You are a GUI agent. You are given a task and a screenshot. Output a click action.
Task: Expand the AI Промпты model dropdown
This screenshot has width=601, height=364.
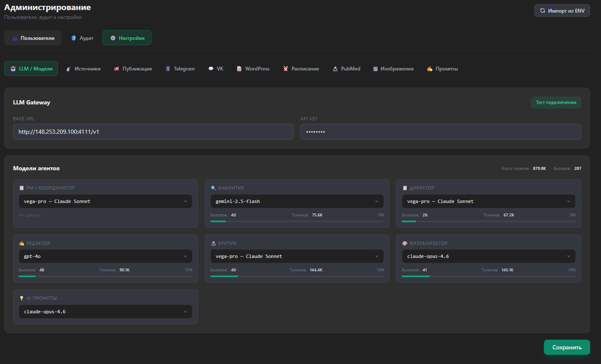[105, 312]
